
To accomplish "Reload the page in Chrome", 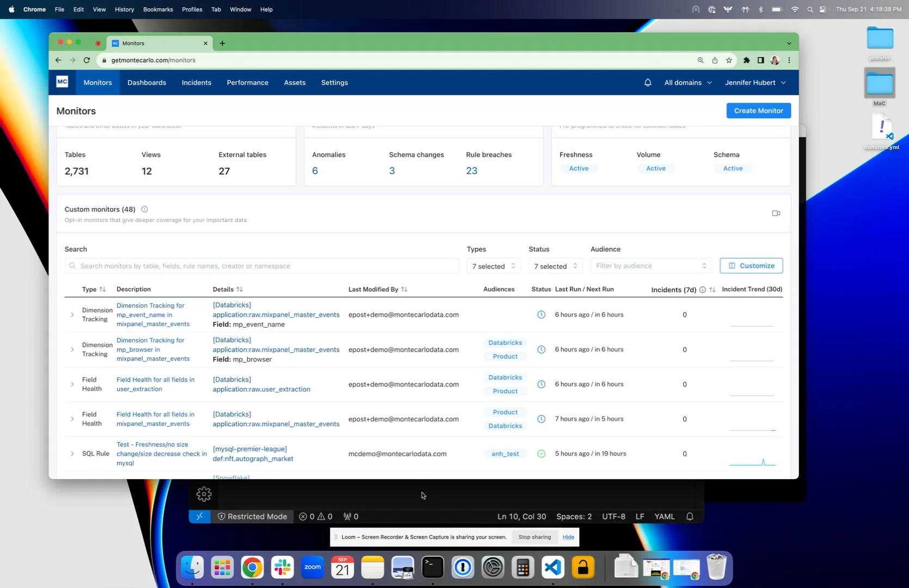I will 87,60.
